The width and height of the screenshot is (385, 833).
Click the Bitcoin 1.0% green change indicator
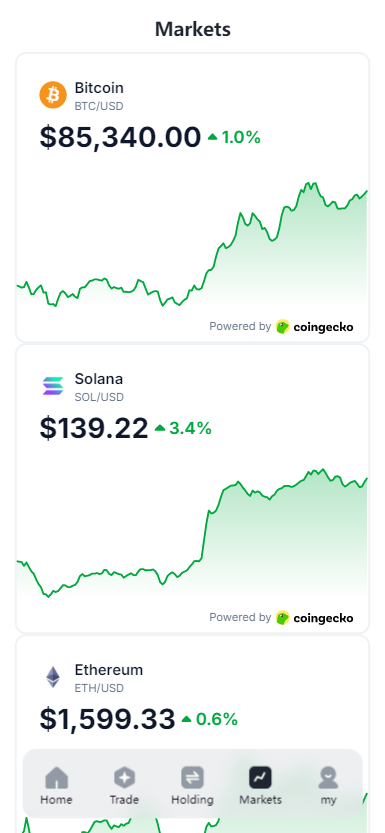pyautogui.click(x=234, y=138)
